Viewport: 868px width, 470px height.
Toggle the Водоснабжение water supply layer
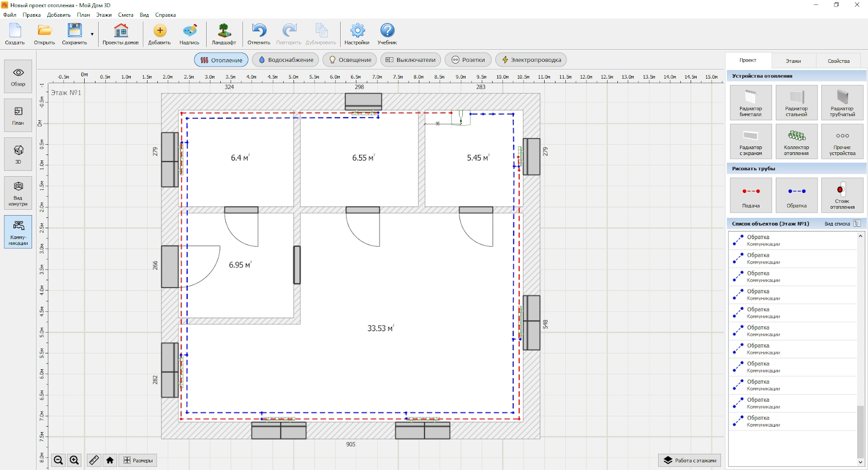[x=285, y=60]
